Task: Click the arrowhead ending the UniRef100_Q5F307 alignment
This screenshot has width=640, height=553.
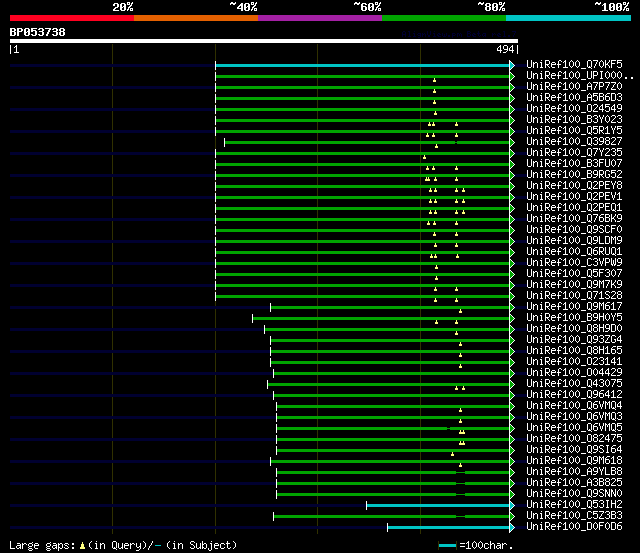Action: tap(512, 275)
